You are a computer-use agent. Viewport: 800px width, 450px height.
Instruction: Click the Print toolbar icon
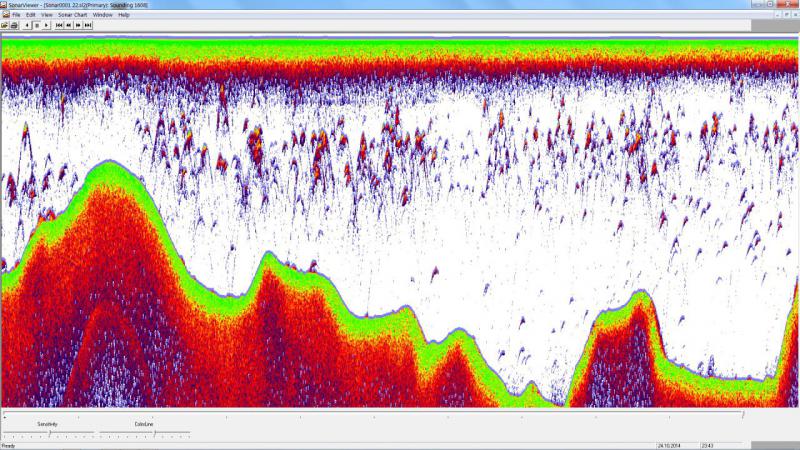click(x=14, y=25)
